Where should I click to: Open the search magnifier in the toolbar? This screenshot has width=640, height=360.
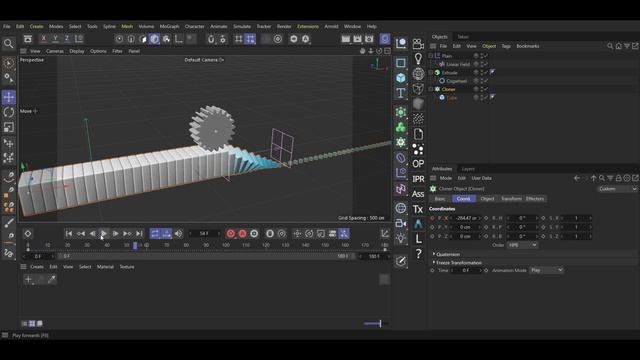pyautogui.click(x=9, y=44)
